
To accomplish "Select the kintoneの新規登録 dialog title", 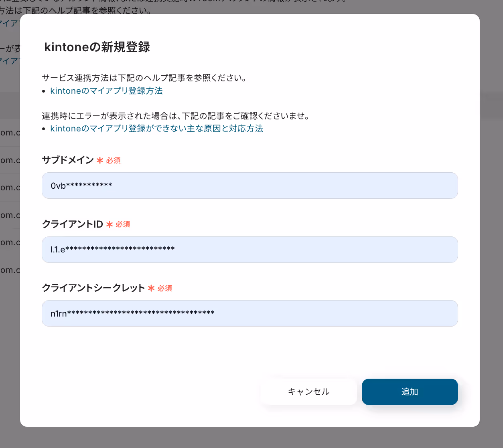I will tap(97, 47).
